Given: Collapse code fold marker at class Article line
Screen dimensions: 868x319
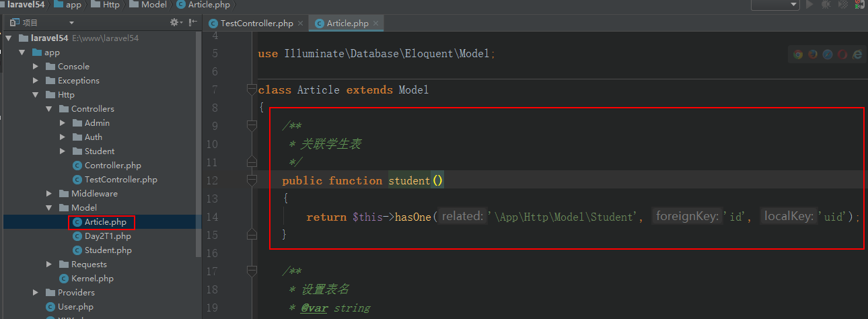Looking at the screenshot, I should (x=252, y=90).
